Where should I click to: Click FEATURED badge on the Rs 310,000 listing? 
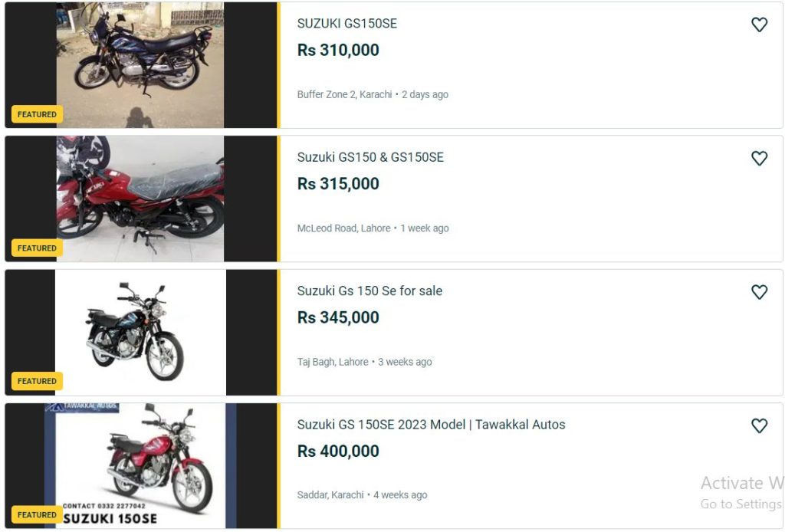tap(37, 114)
